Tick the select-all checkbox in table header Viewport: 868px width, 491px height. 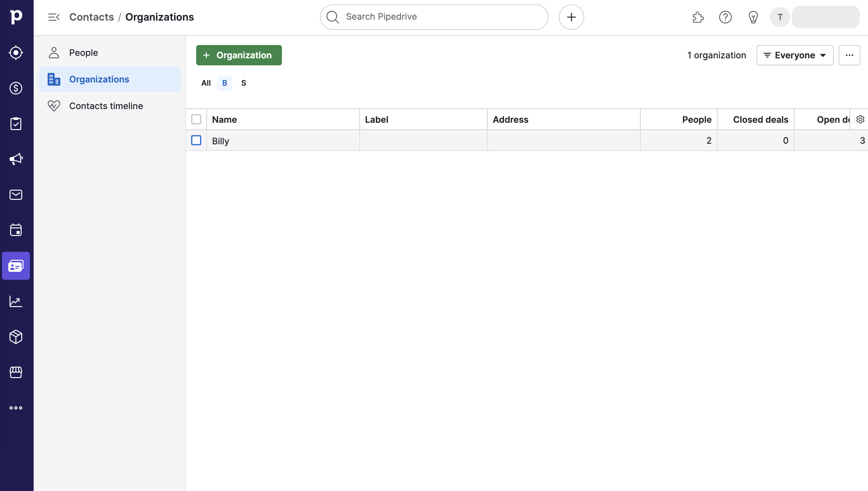pos(196,119)
